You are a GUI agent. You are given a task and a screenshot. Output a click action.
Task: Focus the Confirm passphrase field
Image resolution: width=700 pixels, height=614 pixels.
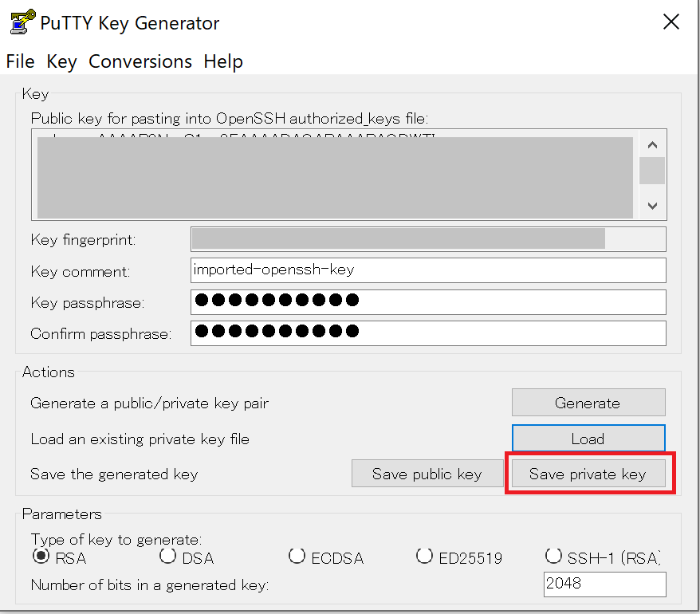point(427,333)
